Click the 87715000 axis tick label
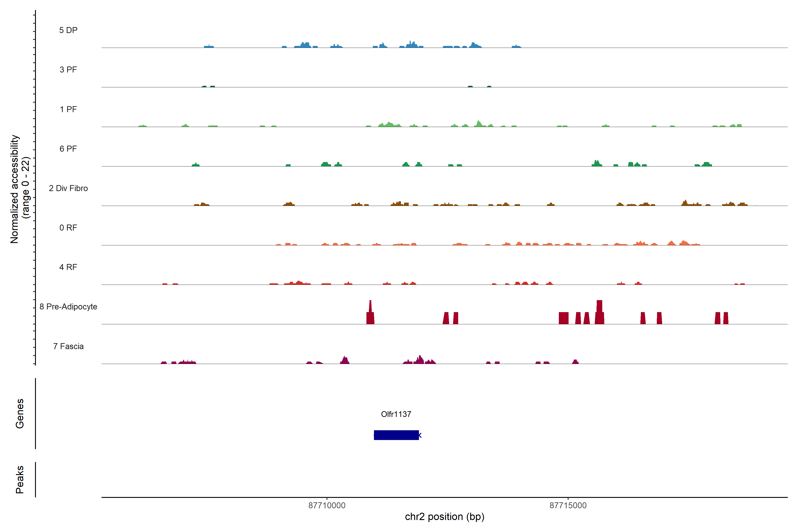 pos(568,505)
